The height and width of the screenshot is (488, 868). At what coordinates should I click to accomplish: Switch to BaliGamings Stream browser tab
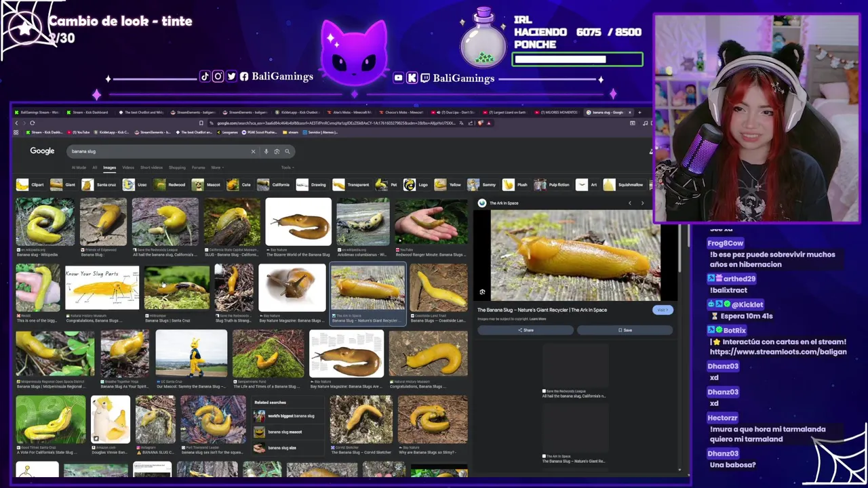[x=38, y=113]
